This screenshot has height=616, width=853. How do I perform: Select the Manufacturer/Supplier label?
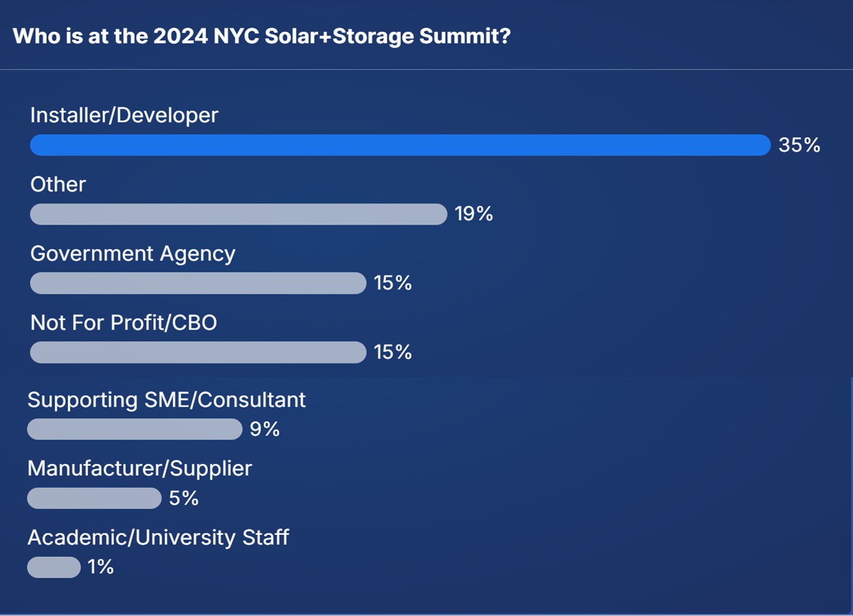tap(140, 469)
